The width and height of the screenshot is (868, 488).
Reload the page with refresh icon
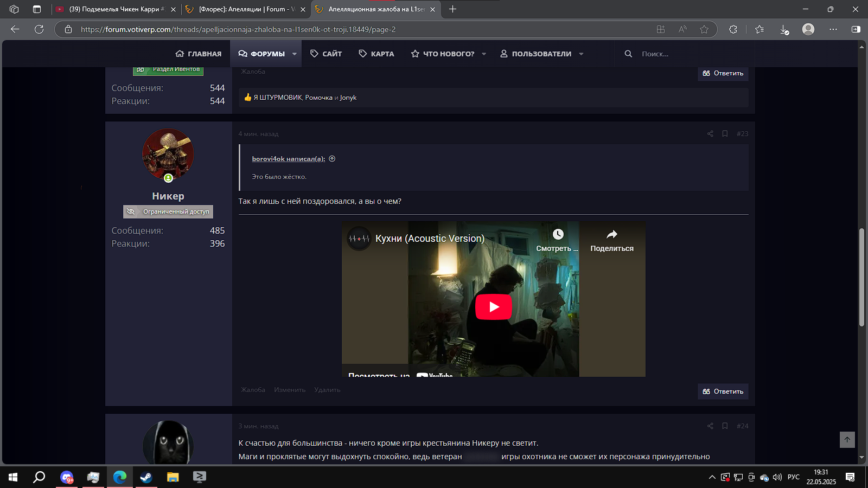tap(39, 29)
